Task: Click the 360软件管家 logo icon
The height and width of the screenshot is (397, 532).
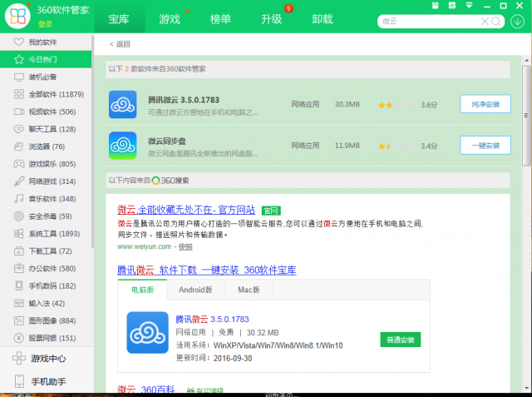Action: click(17, 16)
